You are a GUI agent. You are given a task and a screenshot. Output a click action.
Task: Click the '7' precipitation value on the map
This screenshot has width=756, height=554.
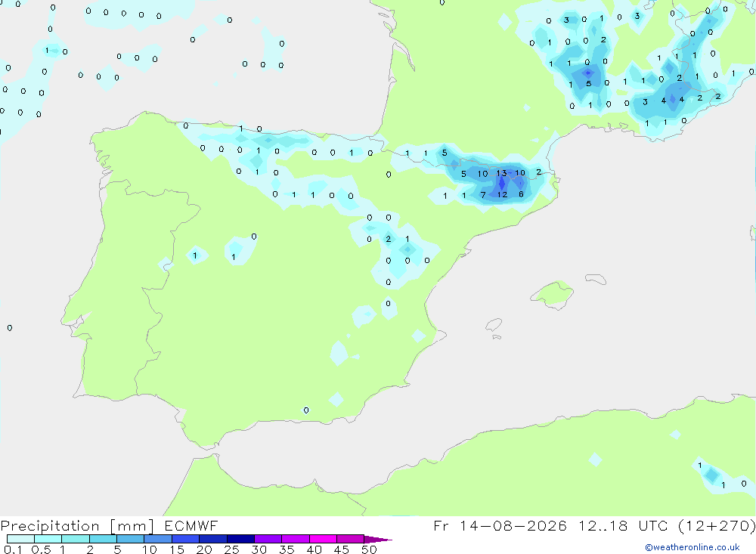483,195
